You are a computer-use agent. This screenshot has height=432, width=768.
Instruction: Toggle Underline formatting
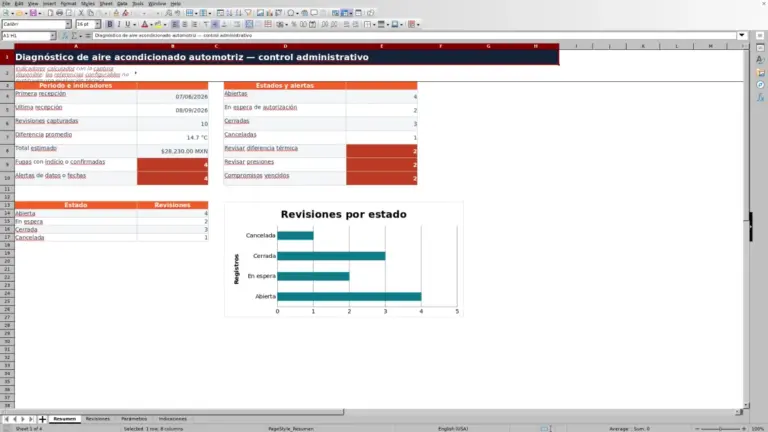click(128, 24)
